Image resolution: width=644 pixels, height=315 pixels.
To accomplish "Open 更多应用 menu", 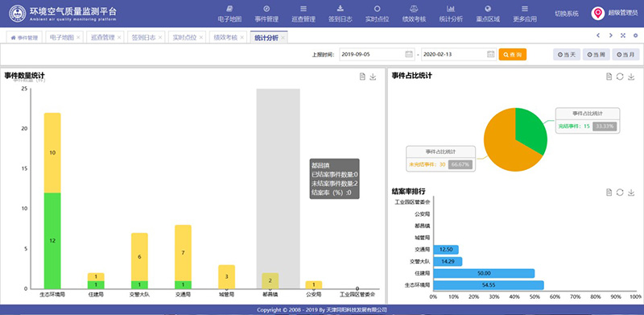I will [x=525, y=14].
